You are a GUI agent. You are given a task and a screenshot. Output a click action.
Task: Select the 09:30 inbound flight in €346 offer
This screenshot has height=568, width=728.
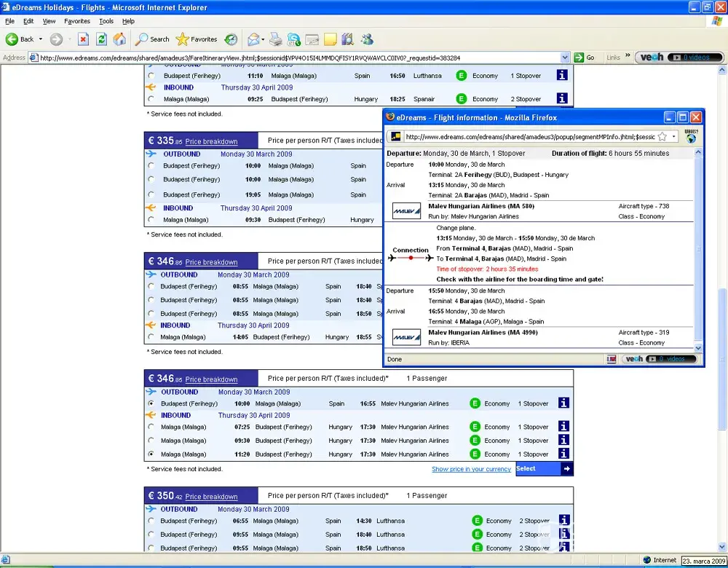tap(151, 441)
